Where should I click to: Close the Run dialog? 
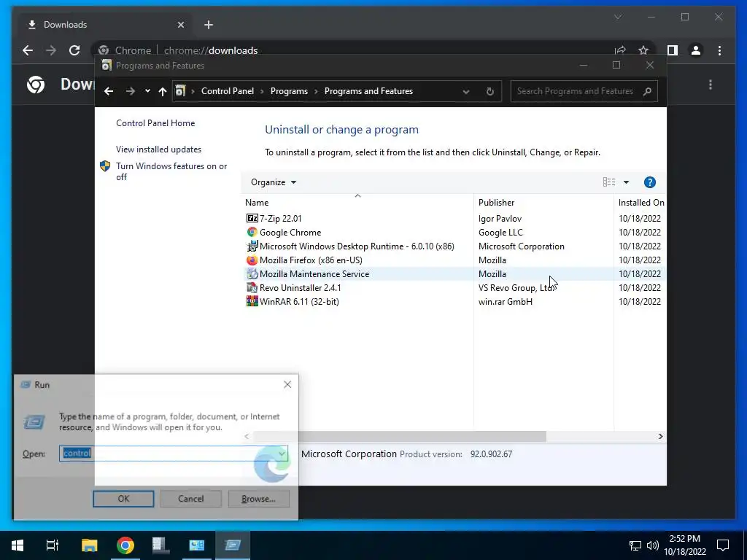(287, 384)
